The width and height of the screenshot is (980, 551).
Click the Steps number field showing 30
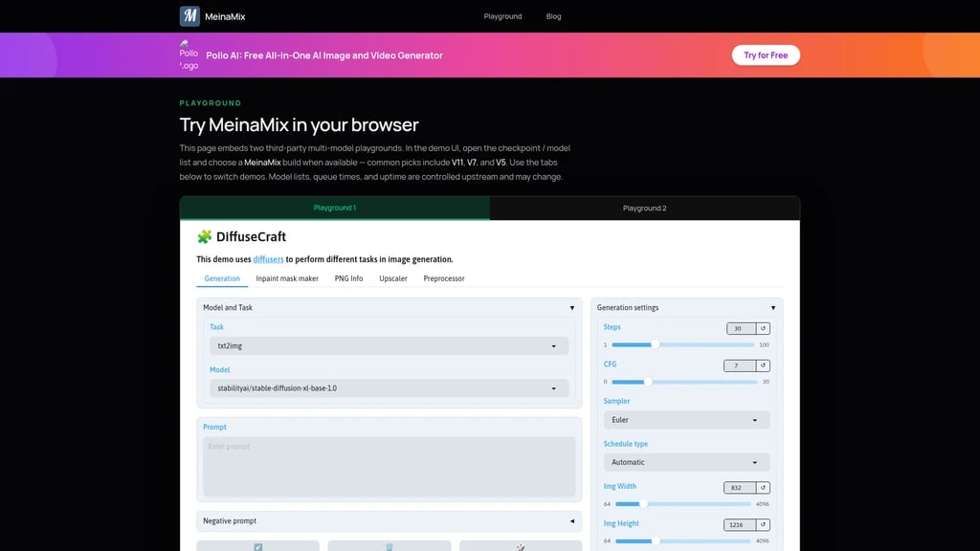(742, 329)
